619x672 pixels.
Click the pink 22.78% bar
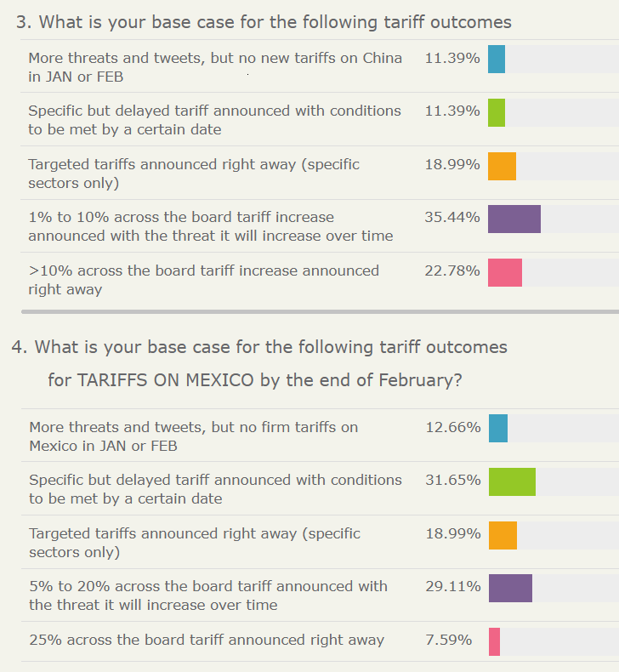[505, 272]
